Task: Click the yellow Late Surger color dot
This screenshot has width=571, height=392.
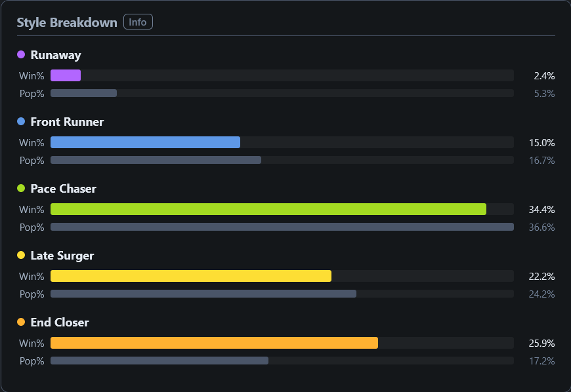Action: [x=21, y=255]
